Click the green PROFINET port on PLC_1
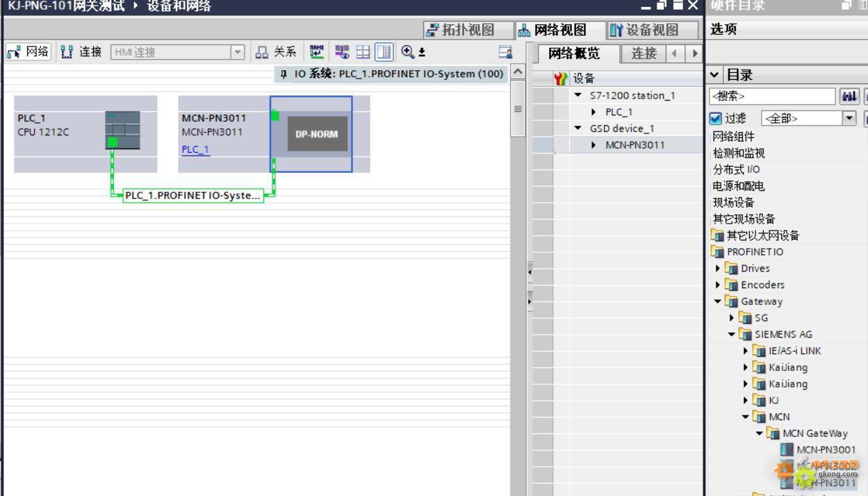Screen dimensions: 868x496 (113, 142)
